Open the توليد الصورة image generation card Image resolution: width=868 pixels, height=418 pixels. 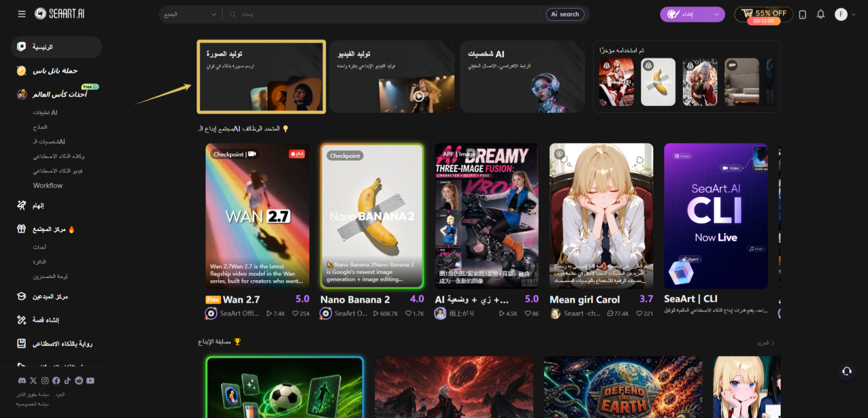click(261, 77)
